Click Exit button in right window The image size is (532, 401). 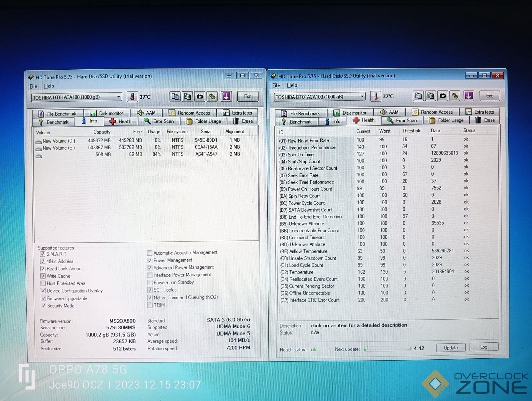(490, 96)
